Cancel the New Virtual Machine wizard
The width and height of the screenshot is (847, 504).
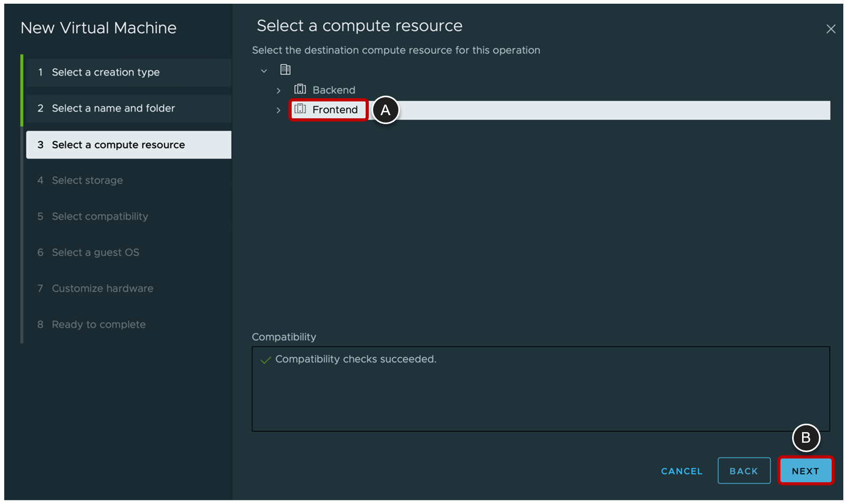(682, 471)
